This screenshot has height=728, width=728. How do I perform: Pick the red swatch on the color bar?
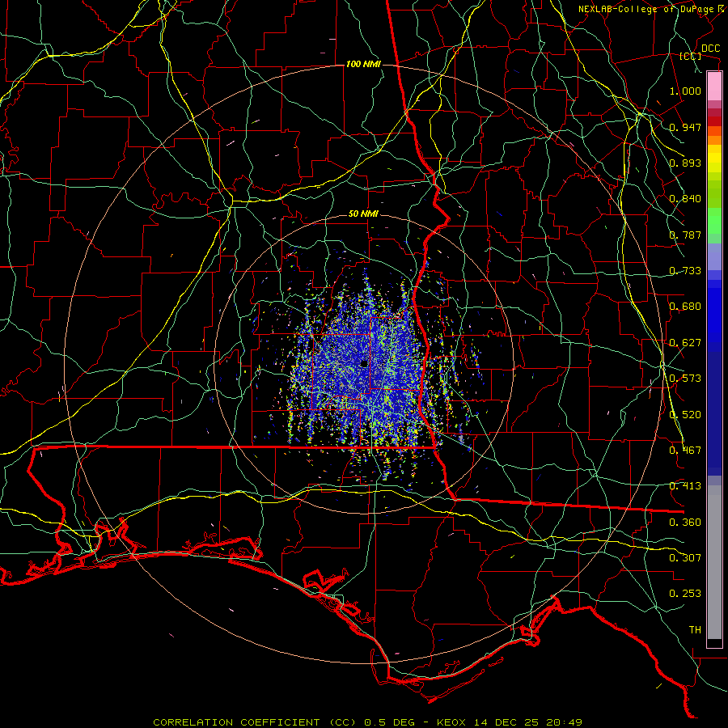714,121
